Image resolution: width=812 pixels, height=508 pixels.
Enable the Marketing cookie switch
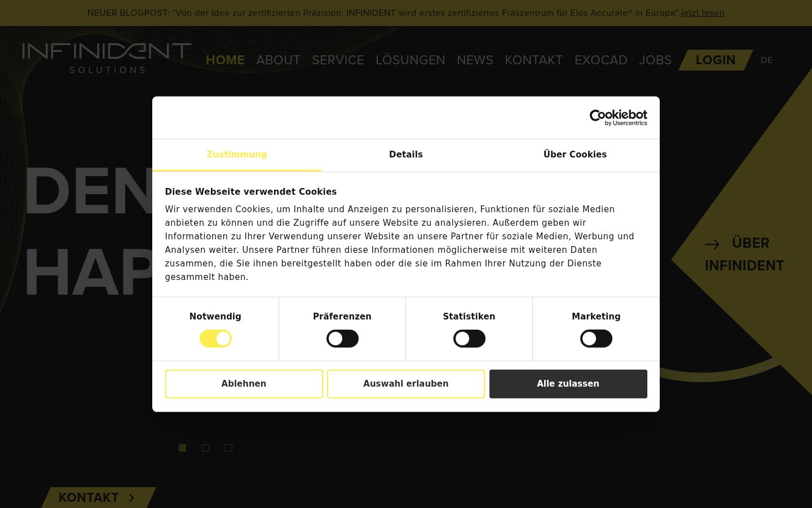tap(596, 339)
